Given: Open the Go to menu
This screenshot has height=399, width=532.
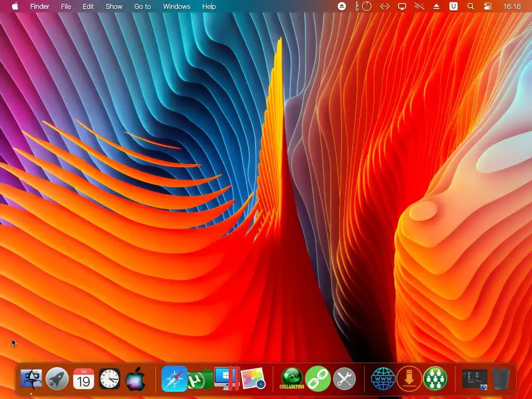Looking at the screenshot, I should (142, 6).
